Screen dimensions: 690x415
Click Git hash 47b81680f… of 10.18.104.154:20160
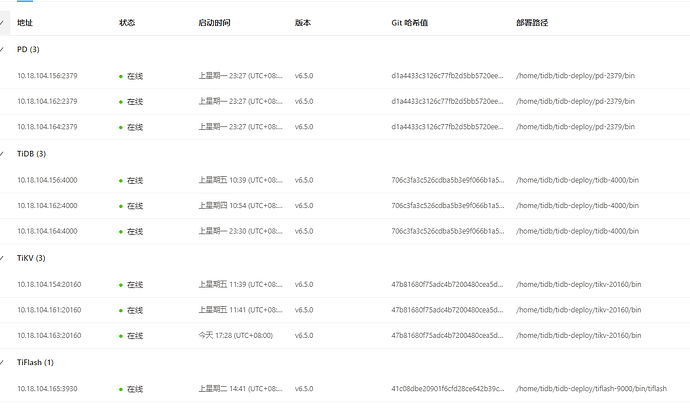(448, 284)
